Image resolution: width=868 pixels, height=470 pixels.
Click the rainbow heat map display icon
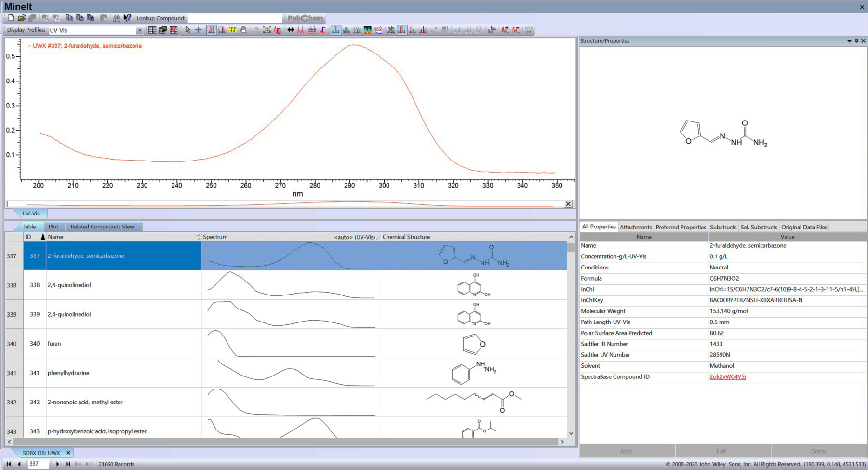368,30
